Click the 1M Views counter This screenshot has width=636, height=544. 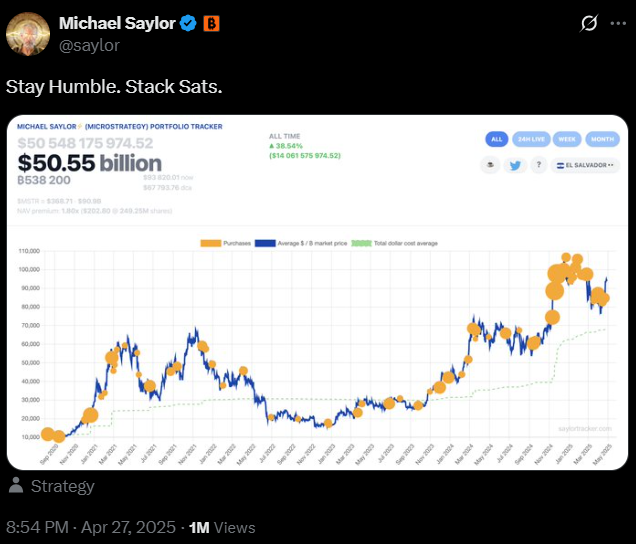[222, 527]
